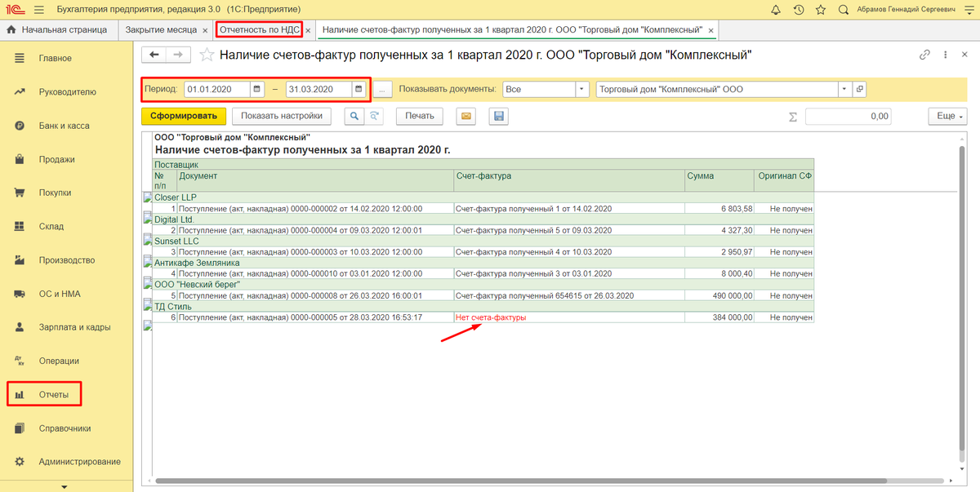Open the Администрирование sidebar section
The height and width of the screenshot is (492, 980).
[79, 462]
